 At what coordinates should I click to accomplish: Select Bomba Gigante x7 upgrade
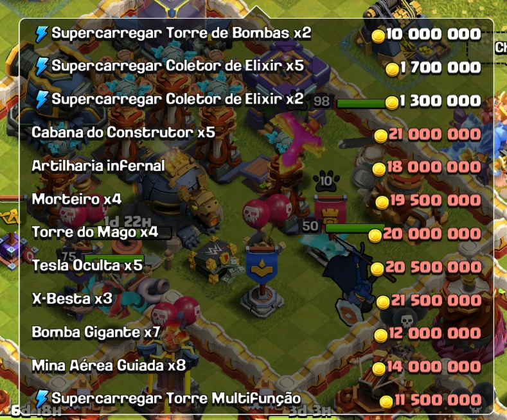point(257,333)
